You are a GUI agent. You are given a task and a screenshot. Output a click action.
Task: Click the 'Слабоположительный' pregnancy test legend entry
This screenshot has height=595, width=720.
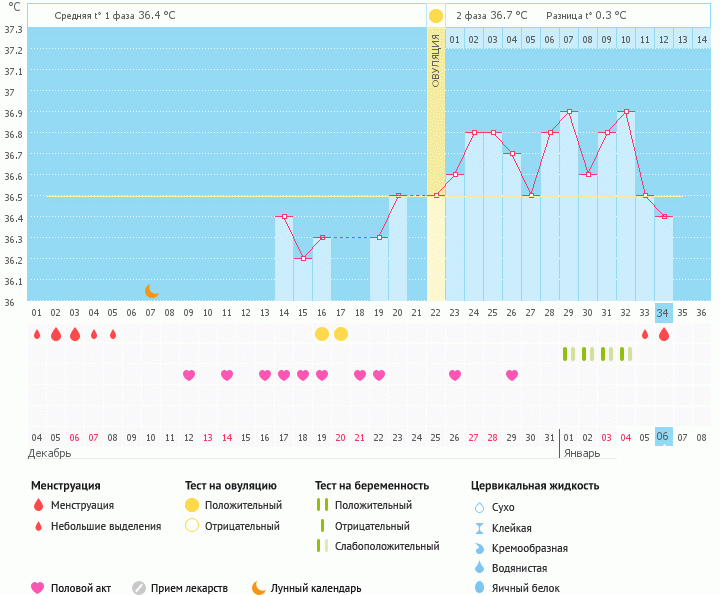379,546
